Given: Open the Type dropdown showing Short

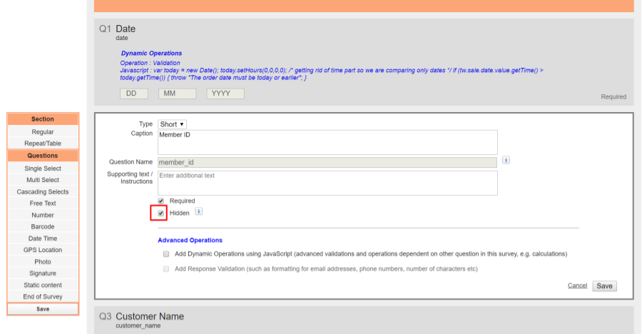Looking at the screenshot, I should click(x=172, y=124).
